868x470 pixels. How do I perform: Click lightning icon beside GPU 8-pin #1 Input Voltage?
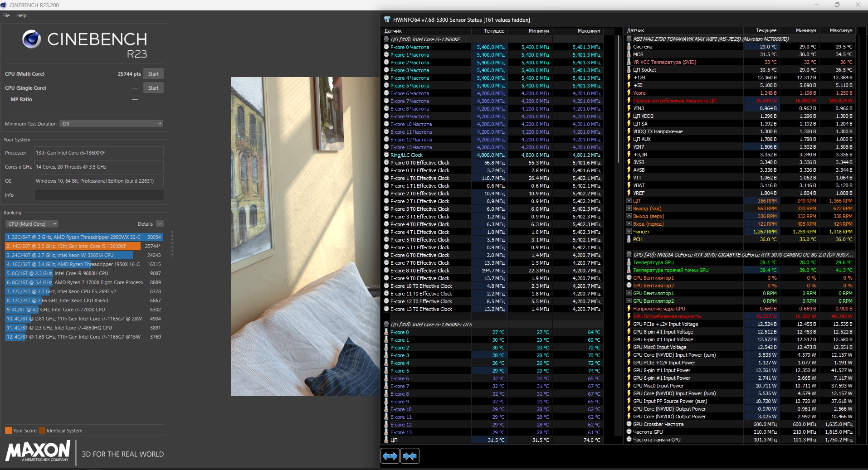[x=629, y=332]
